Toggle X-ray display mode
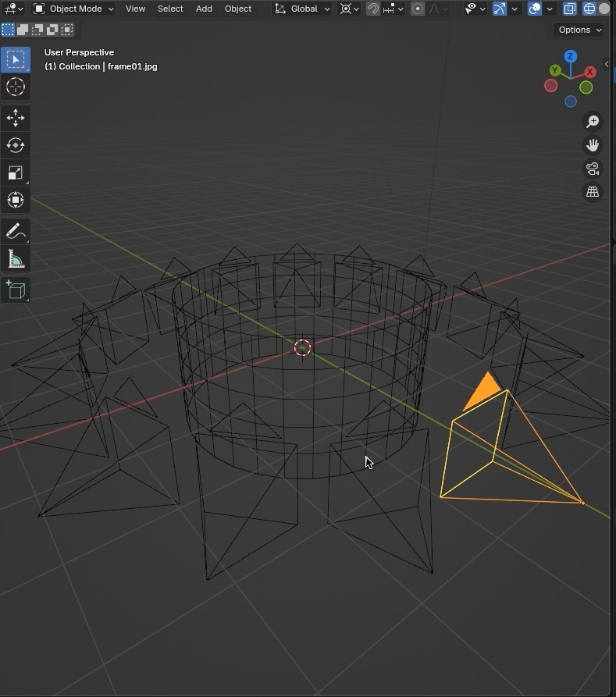This screenshot has width=616, height=697. pyautogui.click(x=570, y=9)
